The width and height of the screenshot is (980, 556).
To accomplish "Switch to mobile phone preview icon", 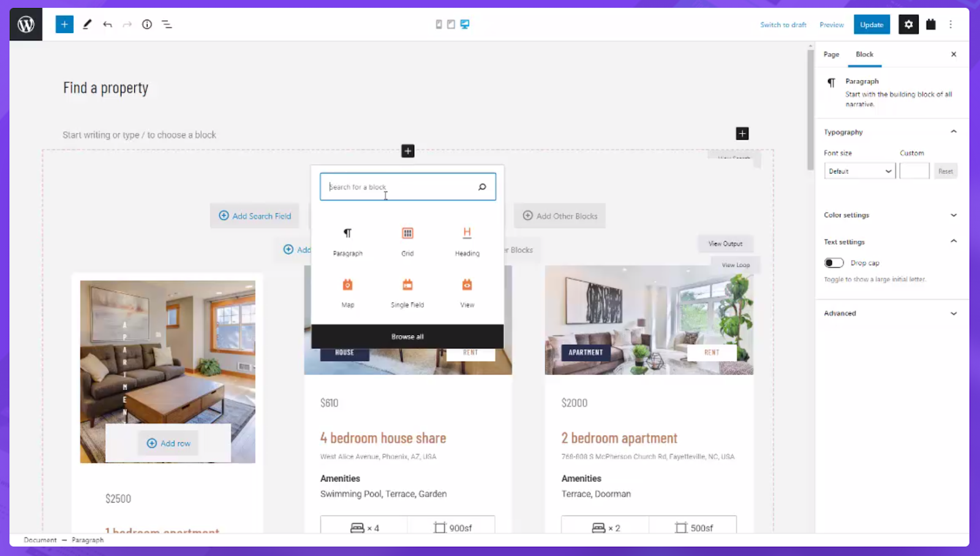I will (439, 24).
